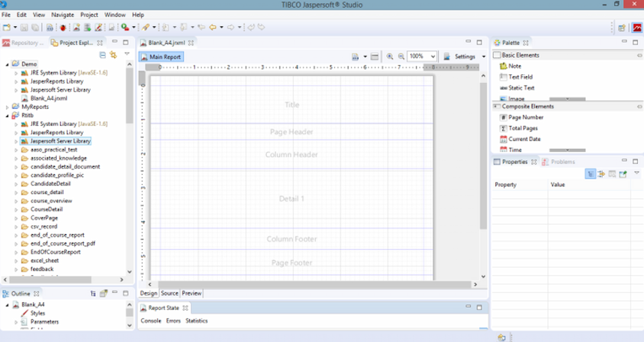Screen dimensions: 644x342
Task: Click the Main Report button
Action: point(161,57)
